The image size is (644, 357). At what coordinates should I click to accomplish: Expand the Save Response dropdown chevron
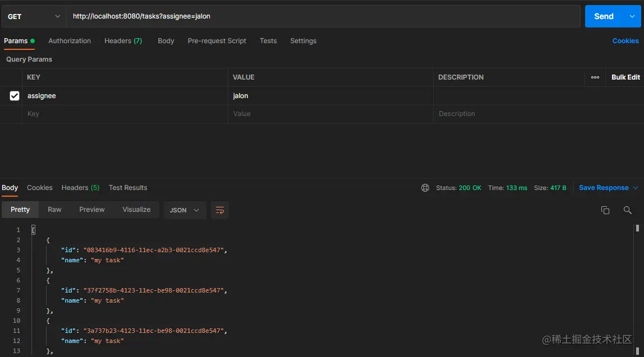point(636,188)
